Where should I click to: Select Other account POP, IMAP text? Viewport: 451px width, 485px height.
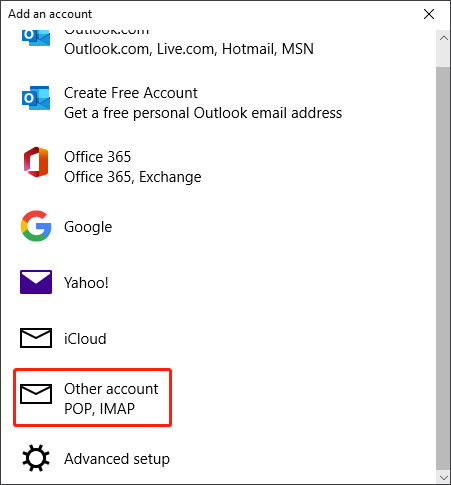111,399
